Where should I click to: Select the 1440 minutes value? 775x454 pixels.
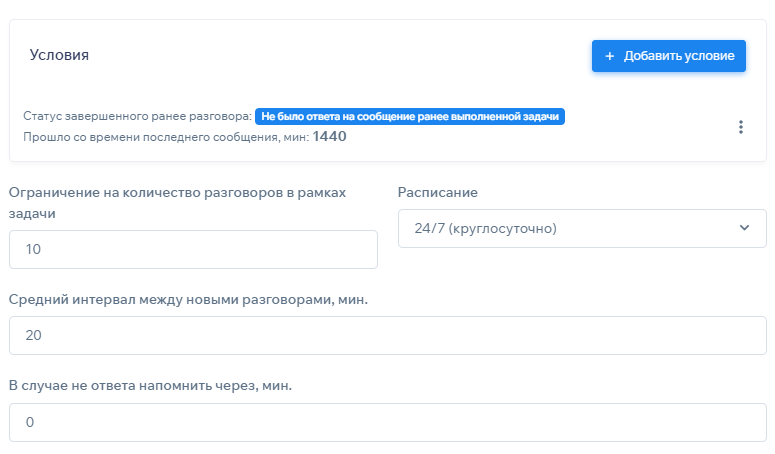tap(330, 137)
